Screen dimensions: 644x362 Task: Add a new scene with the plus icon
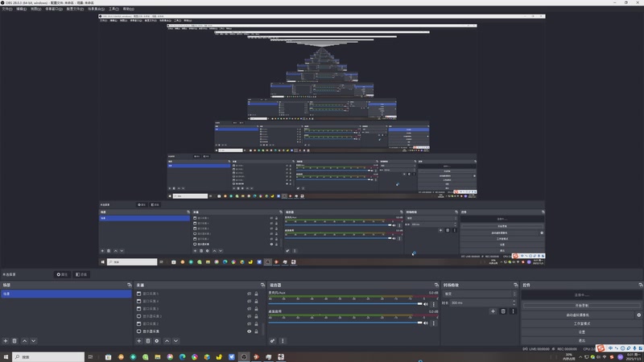6,340
